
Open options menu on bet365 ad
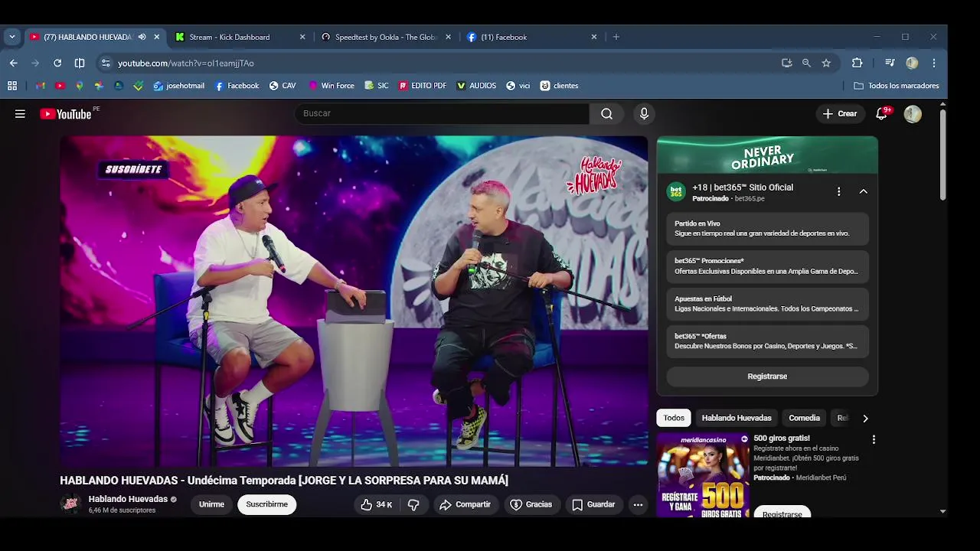(838, 192)
